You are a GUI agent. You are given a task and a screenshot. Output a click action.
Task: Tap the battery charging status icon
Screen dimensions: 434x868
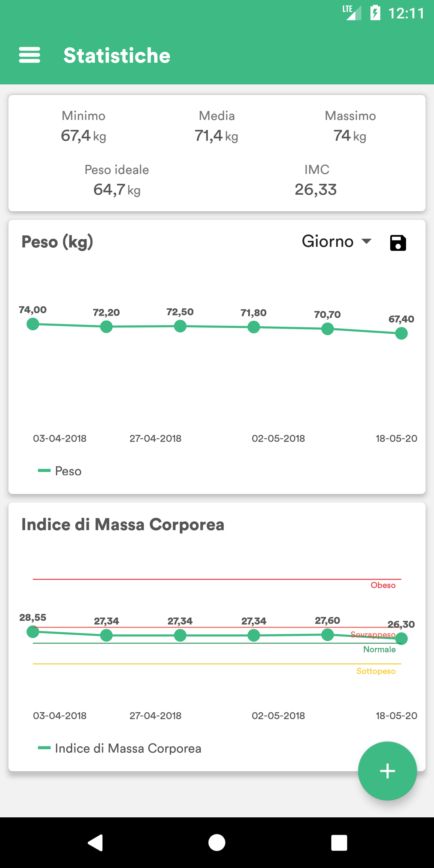(x=375, y=13)
